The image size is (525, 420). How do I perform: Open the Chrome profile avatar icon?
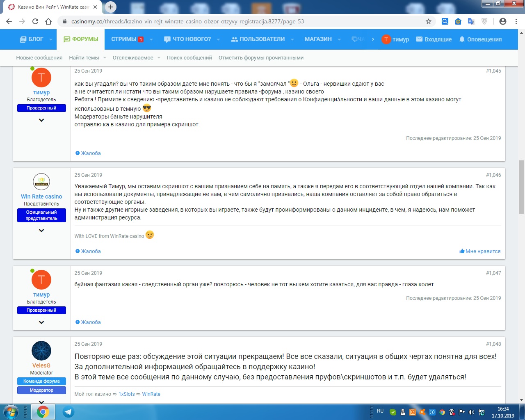(x=503, y=21)
